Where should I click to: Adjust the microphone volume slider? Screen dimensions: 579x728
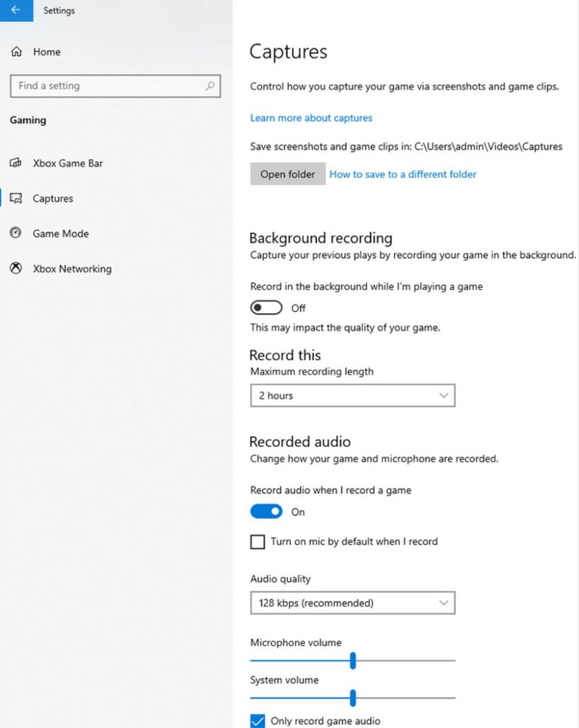click(x=353, y=661)
